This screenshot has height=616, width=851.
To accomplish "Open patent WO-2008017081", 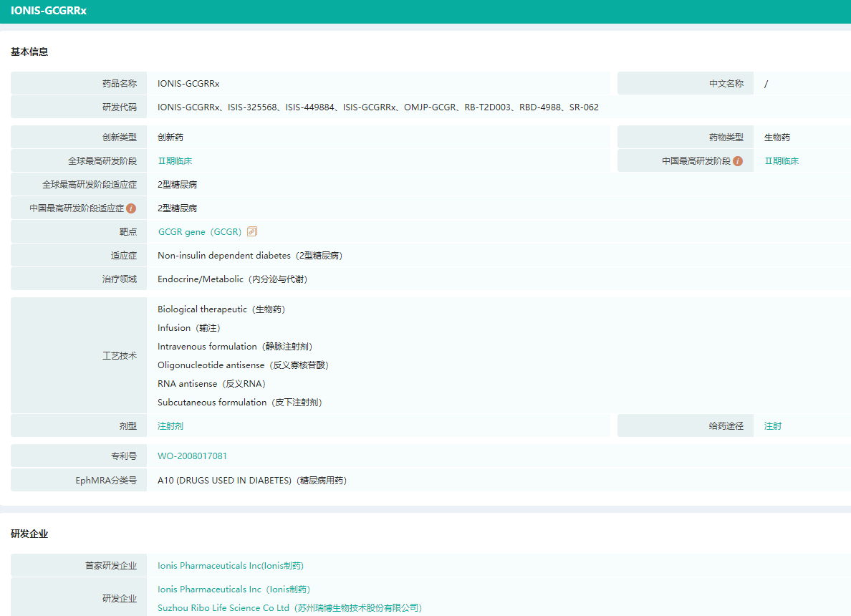I will (x=192, y=456).
